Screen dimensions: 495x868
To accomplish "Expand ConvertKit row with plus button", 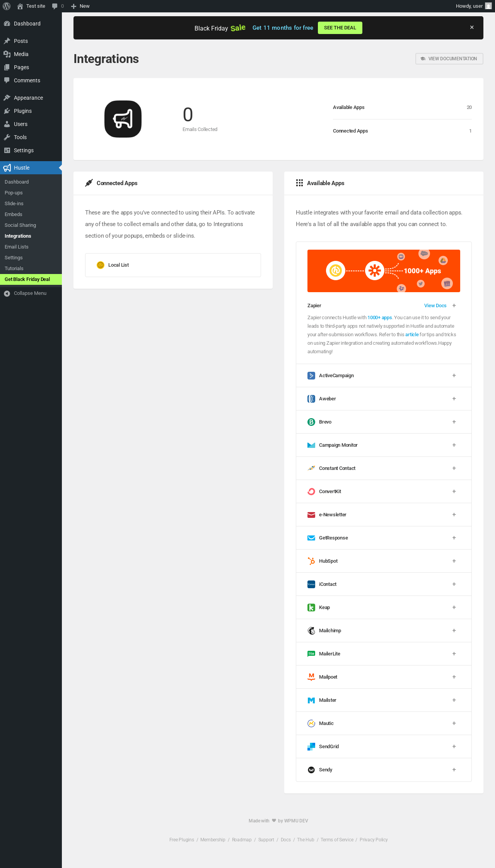I will pos(454,492).
